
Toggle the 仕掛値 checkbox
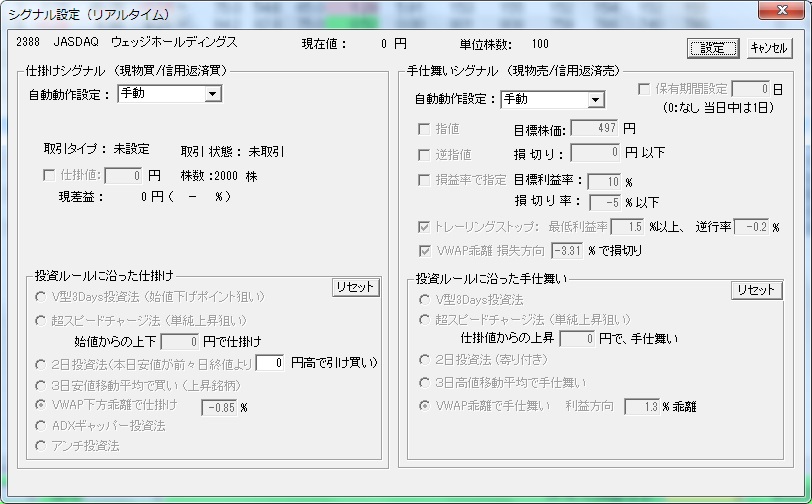[x=50, y=175]
